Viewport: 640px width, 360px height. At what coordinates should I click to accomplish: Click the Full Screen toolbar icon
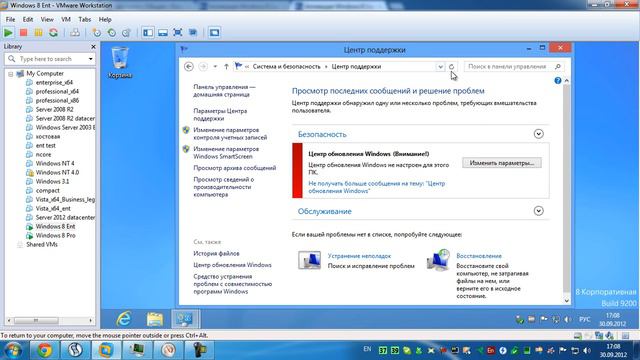point(178,33)
